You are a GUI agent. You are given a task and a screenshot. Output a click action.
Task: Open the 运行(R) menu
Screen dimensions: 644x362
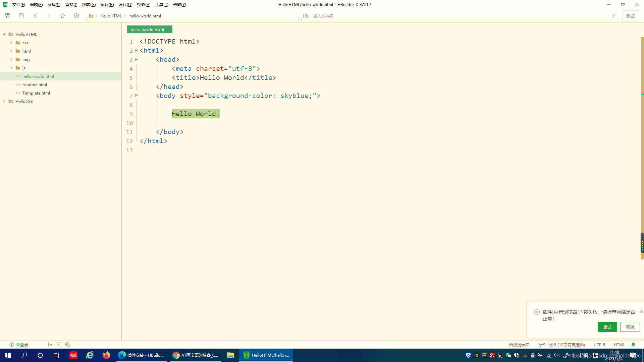point(107,5)
